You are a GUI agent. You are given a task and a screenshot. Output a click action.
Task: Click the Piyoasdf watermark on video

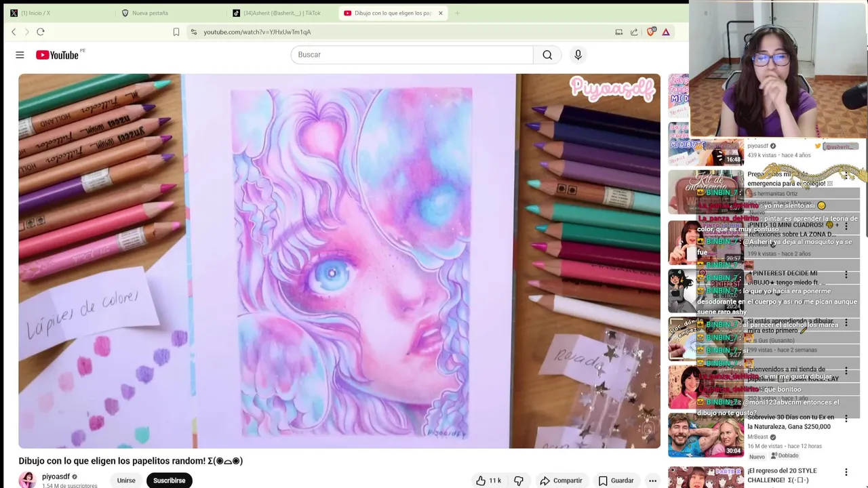(x=613, y=89)
